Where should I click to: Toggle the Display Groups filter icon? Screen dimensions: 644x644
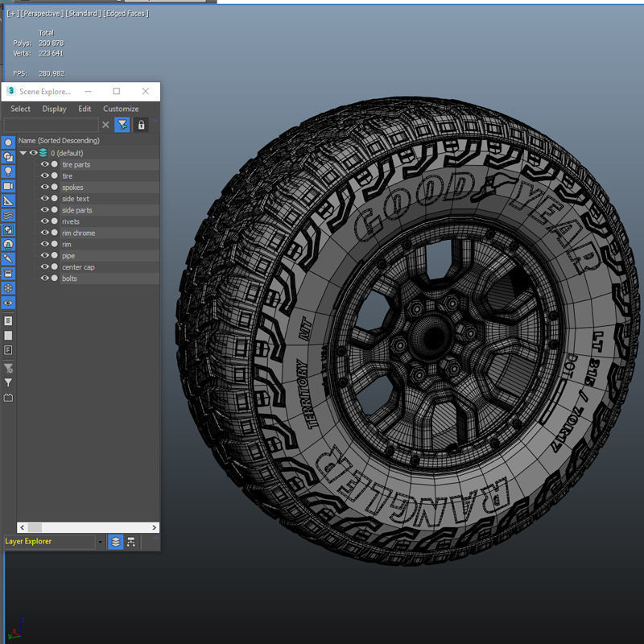[8, 230]
